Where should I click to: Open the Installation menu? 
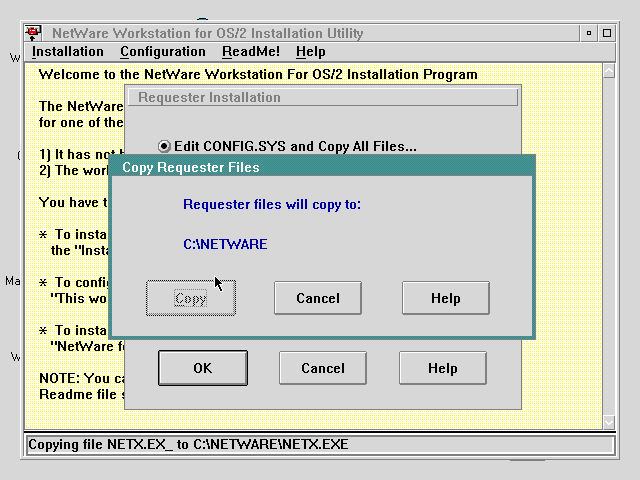68,52
